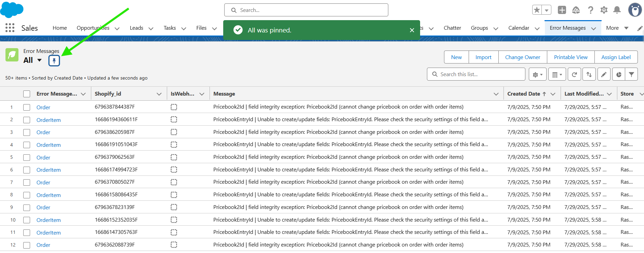Open list view controls gear dropdown
The image size is (644, 253).
[537, 74]
